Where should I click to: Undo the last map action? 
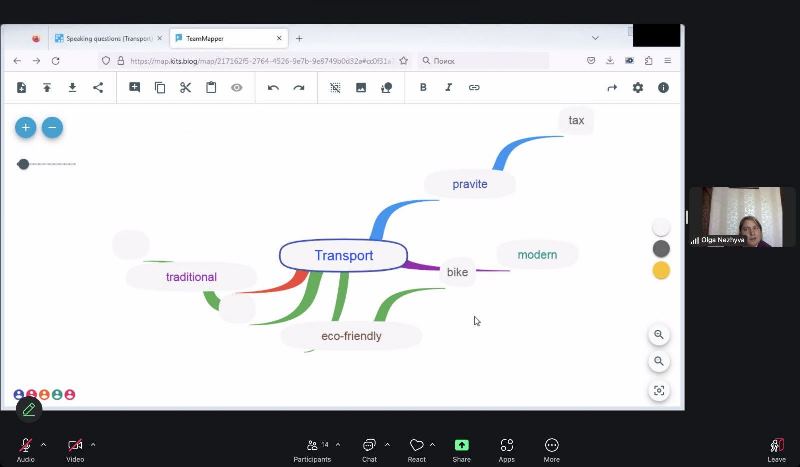pyautogui.click(x=273, y=88)
